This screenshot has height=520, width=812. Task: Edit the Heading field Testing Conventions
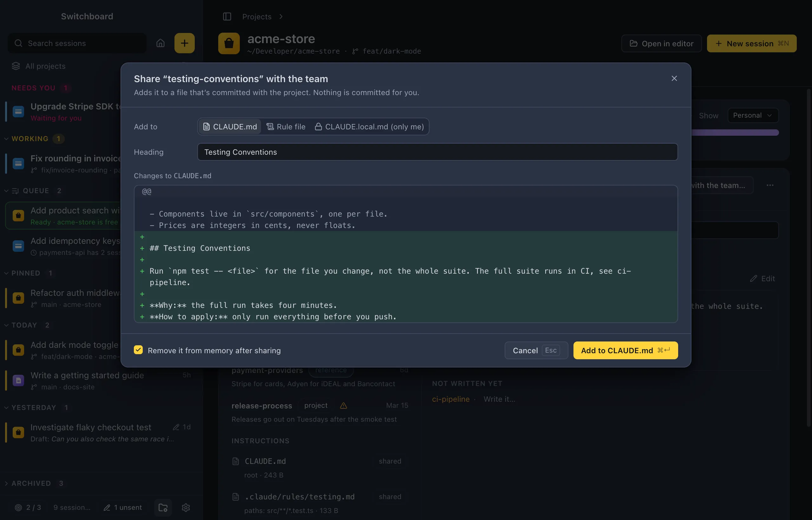click(437, 152)
